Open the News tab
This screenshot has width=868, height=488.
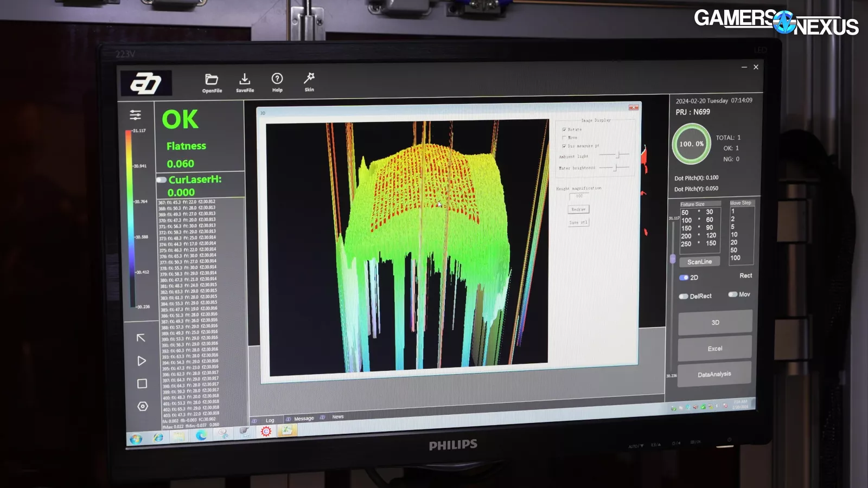(x=337, y=417)
